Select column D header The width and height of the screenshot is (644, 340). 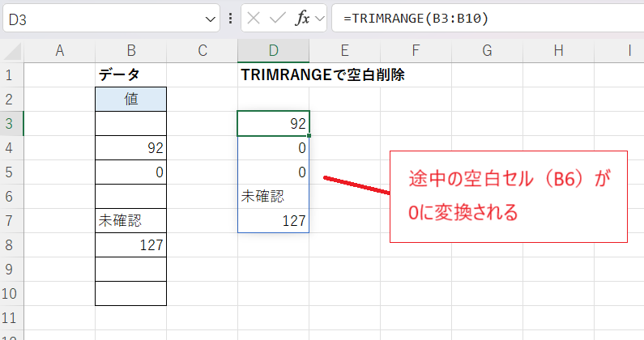(274, 50)
